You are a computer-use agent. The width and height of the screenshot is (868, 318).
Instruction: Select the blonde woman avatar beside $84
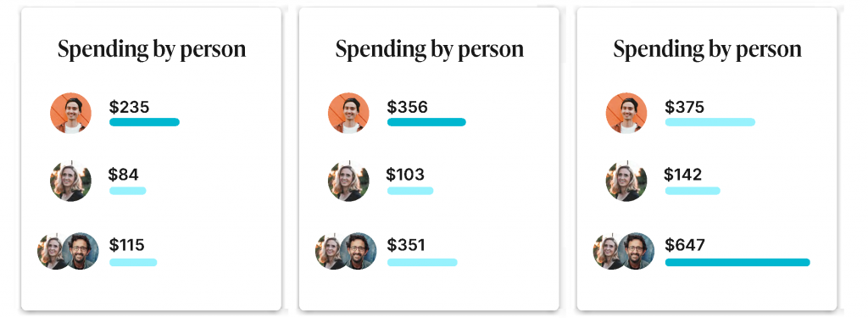pyautogui.click(x=71, y=181)
